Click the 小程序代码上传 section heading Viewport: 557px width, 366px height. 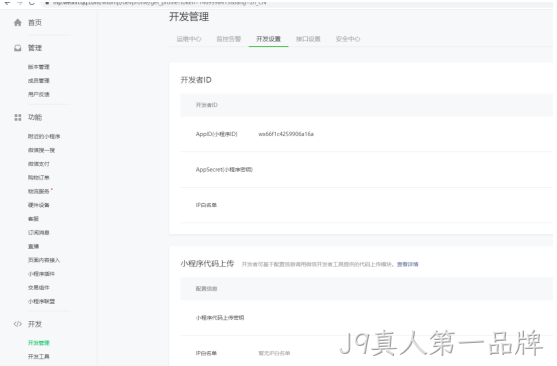[x=207, y=264]
